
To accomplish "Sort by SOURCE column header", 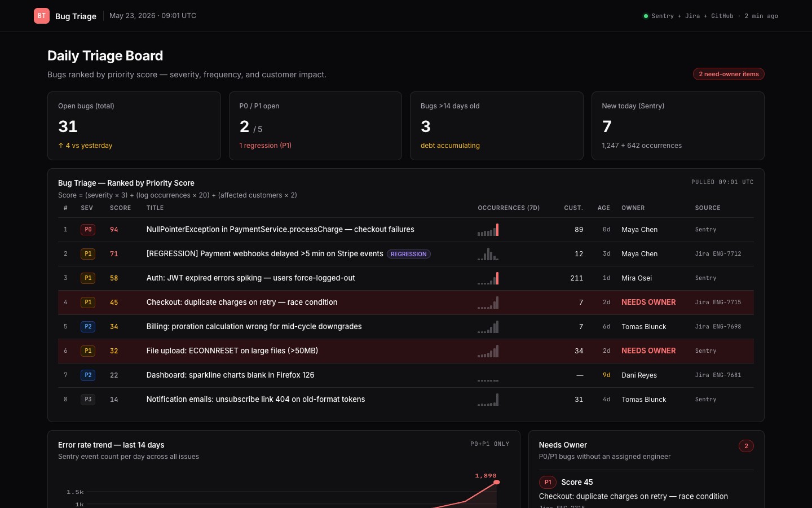I will click(x=708, y=208).
